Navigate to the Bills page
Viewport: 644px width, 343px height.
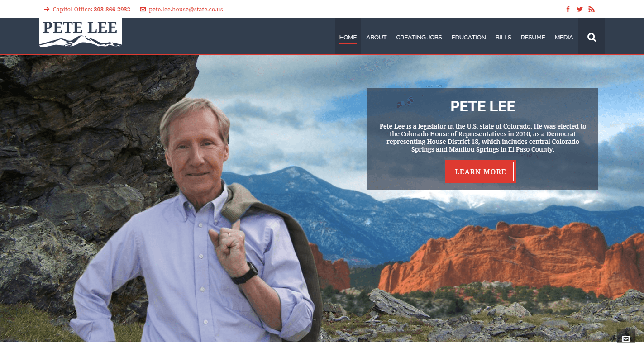(503, 37)
